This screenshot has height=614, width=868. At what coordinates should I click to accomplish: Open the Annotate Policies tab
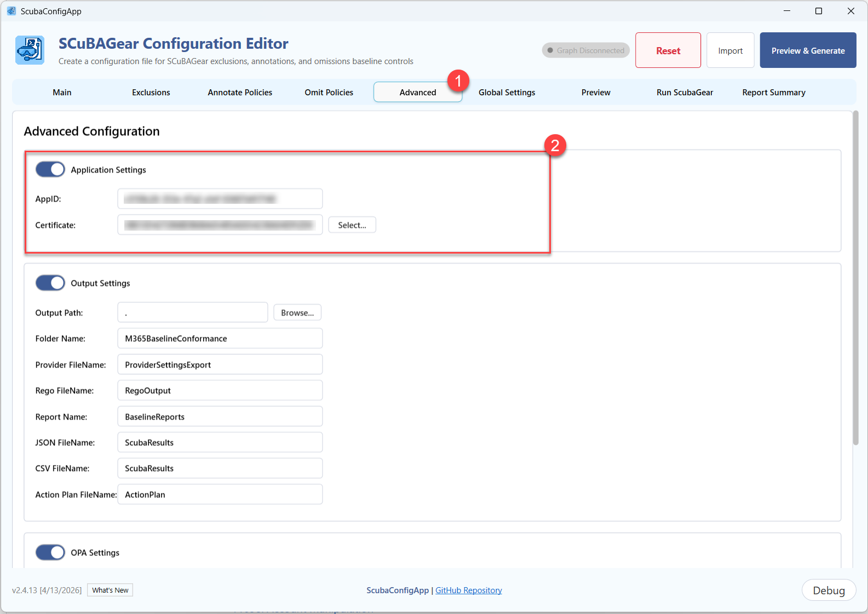pos(240,93)
